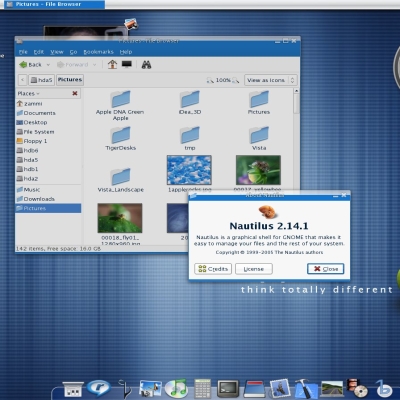This screenshot has width=400, height=400.
Task: Select Music bookmark in sidebar
Action: 48,190
